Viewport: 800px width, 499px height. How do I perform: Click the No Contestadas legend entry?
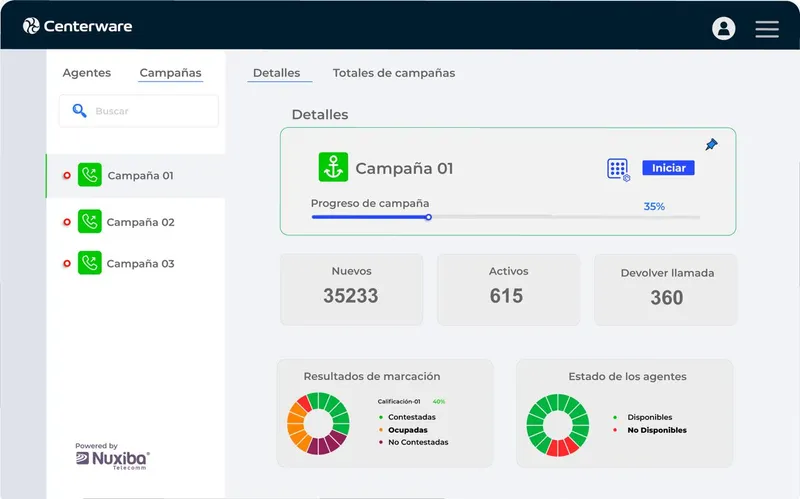(x=413, y=442)
